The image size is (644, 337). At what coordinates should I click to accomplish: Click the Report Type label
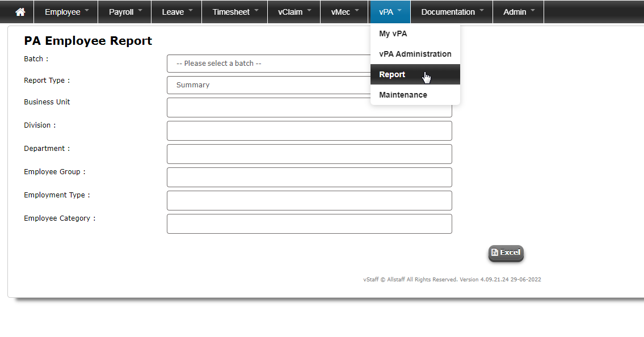[47, 81]
